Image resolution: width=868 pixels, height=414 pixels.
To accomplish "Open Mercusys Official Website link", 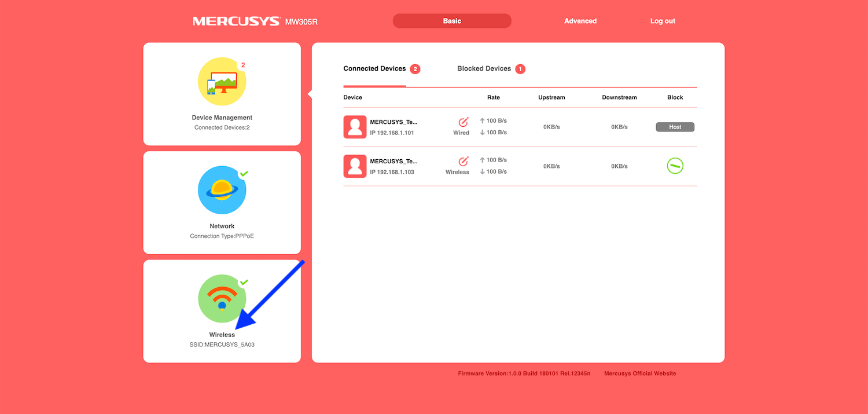I will (x=639, y=373).
